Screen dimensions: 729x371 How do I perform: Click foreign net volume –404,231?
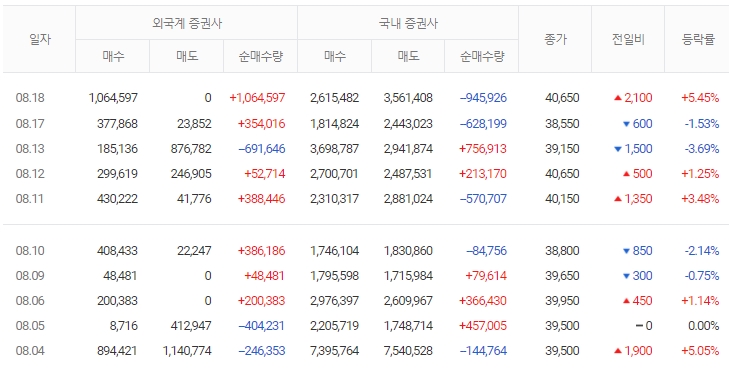click(x=261, y=326)
